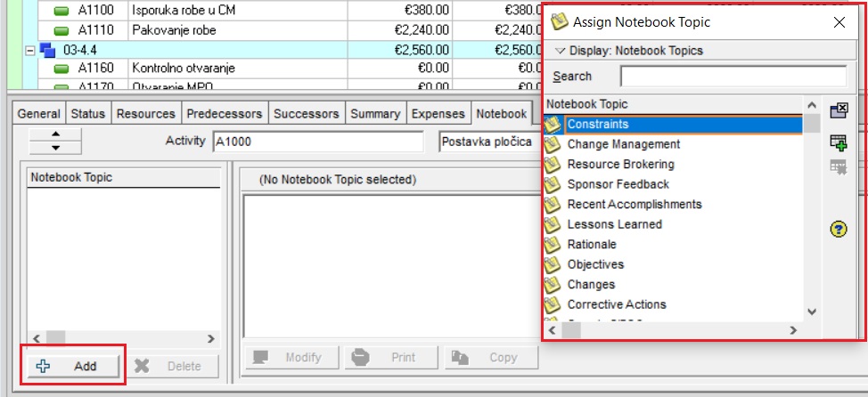
Task: Click the notebook icon beside Lessons Learned
Action: pos(553,224)
